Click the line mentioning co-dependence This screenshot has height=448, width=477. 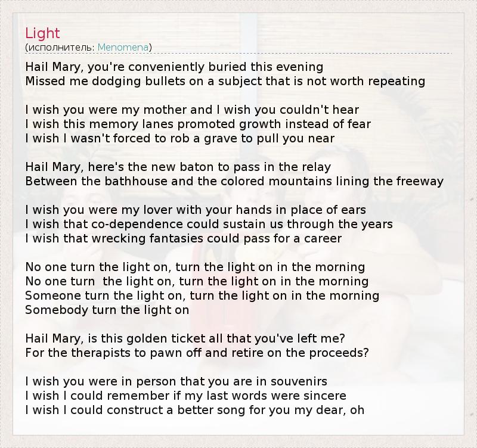(x=209, y=224)
